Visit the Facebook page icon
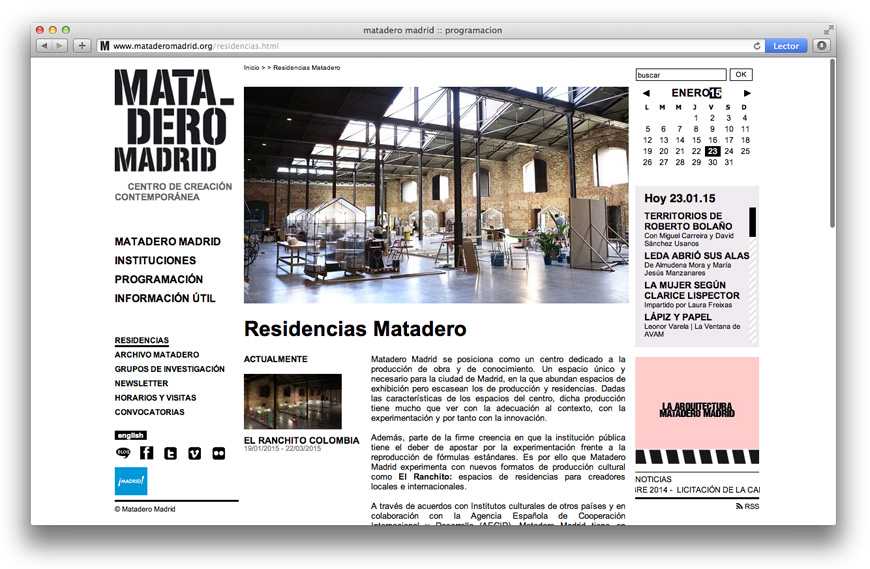 point(146,453)
